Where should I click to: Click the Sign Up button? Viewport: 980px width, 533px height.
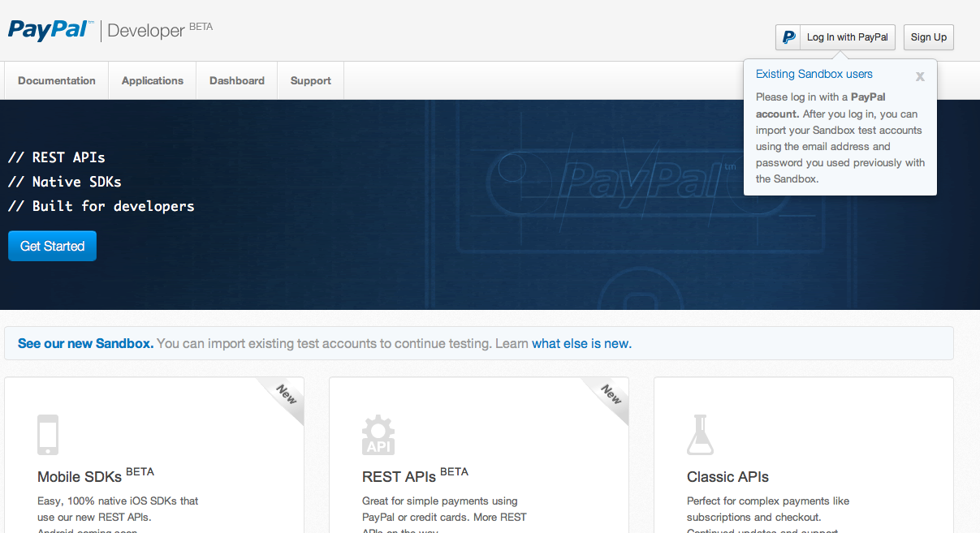click(x=929, y=37)
